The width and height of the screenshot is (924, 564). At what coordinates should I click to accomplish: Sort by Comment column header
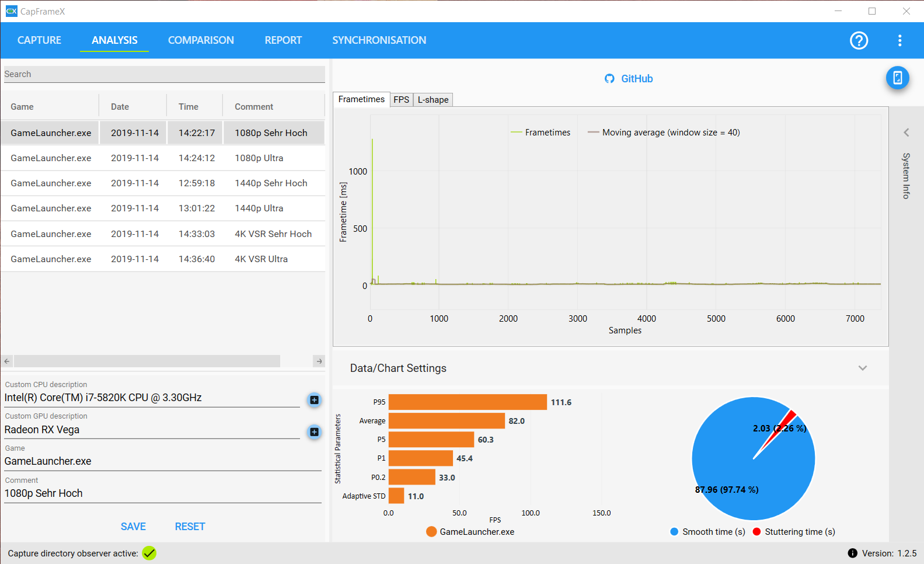pyautogui.click(x=274, y=107)
